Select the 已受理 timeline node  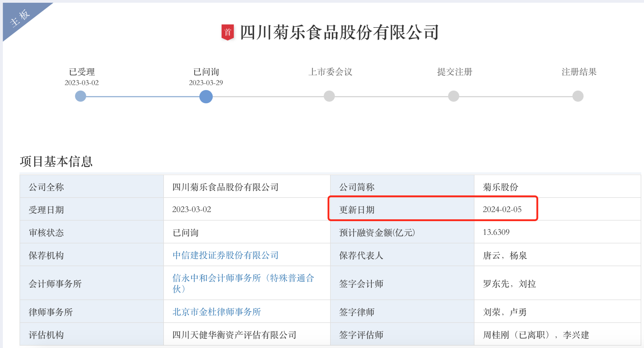pyautogui.click(x=81, y=96)
